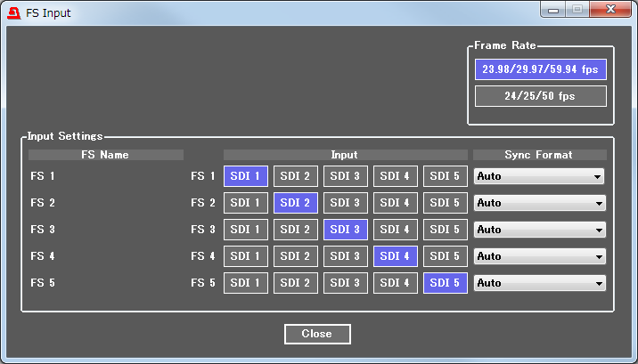
Task: Set FS 1 input to SDI 5
Action: (445, 176)
